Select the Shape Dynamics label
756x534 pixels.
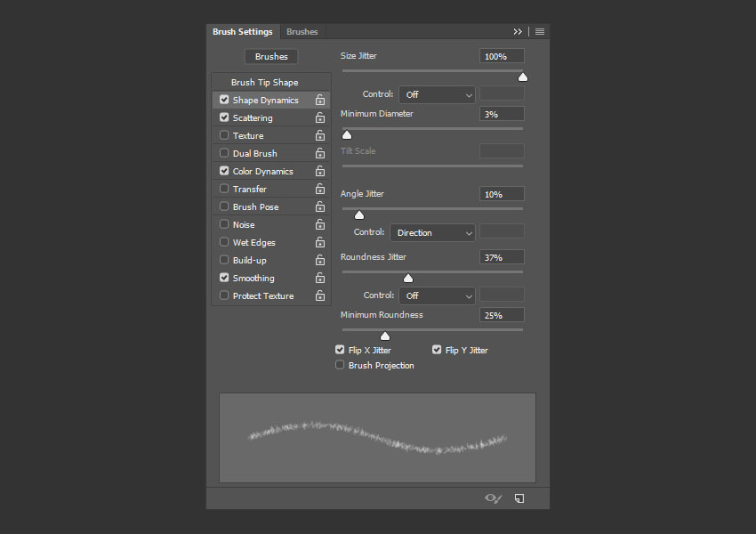[266, 101]
